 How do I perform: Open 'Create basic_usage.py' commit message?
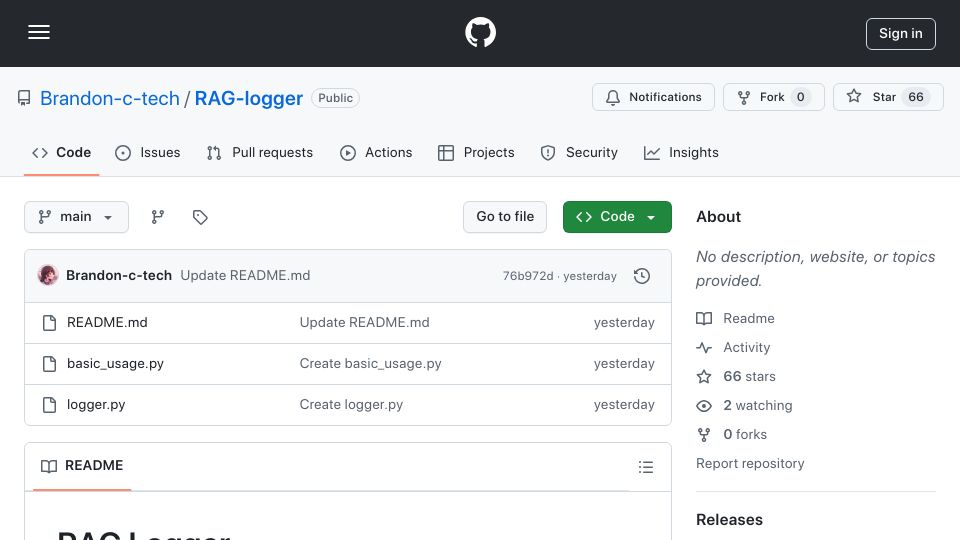click(x=370, y=364)
